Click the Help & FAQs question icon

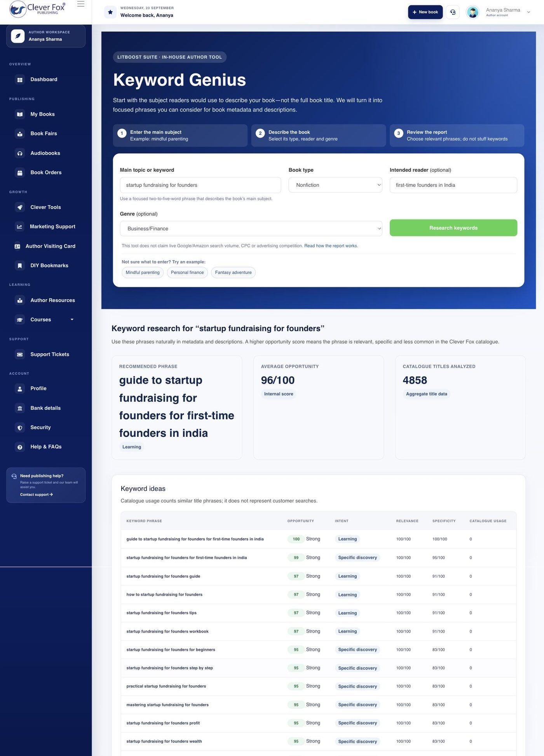coord(20,447)
